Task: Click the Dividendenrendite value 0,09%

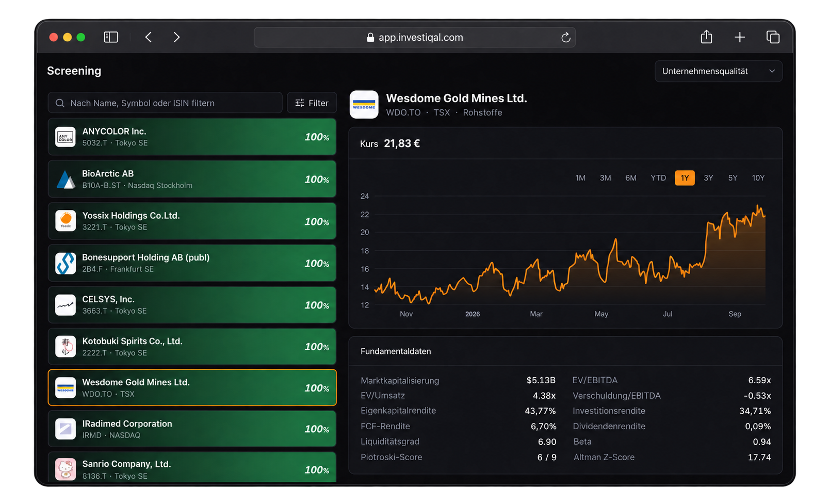Action: (x=758, y=426)
